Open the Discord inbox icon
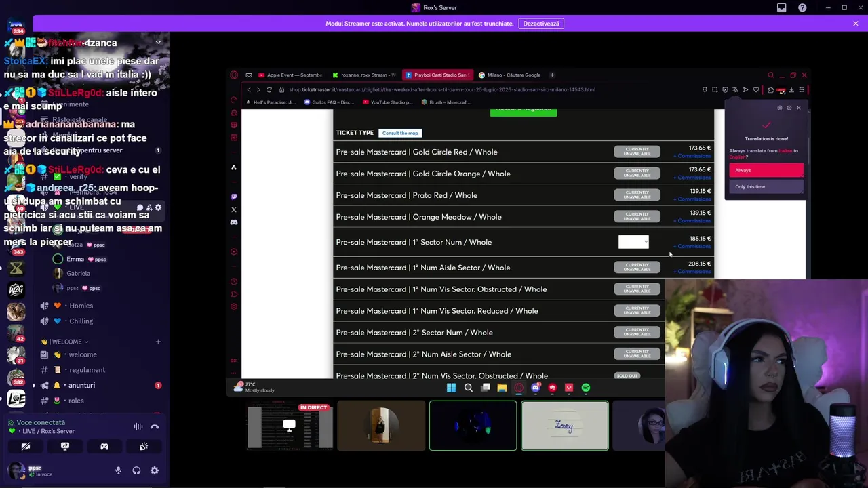 pos(781,7)
